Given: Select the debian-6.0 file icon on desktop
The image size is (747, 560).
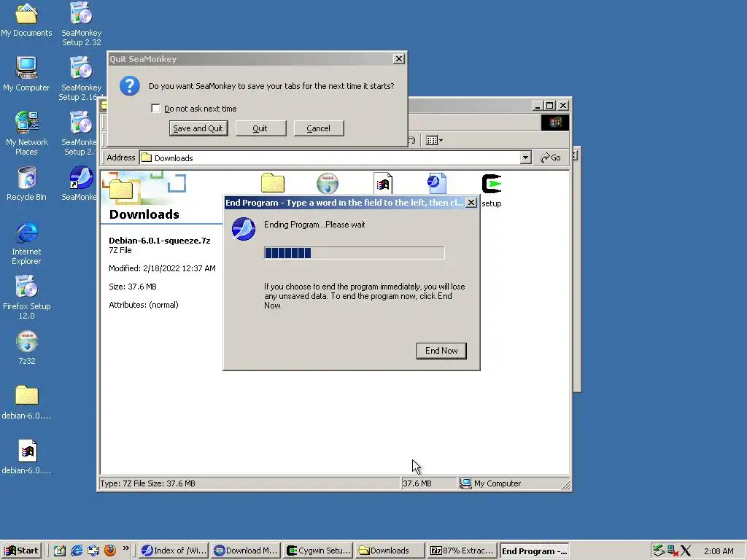Looking at the screenshot, I should (27, 457).
